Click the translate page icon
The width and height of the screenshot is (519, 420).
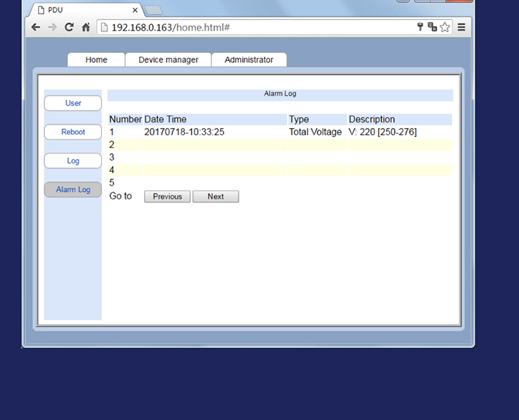pos(432,27)
